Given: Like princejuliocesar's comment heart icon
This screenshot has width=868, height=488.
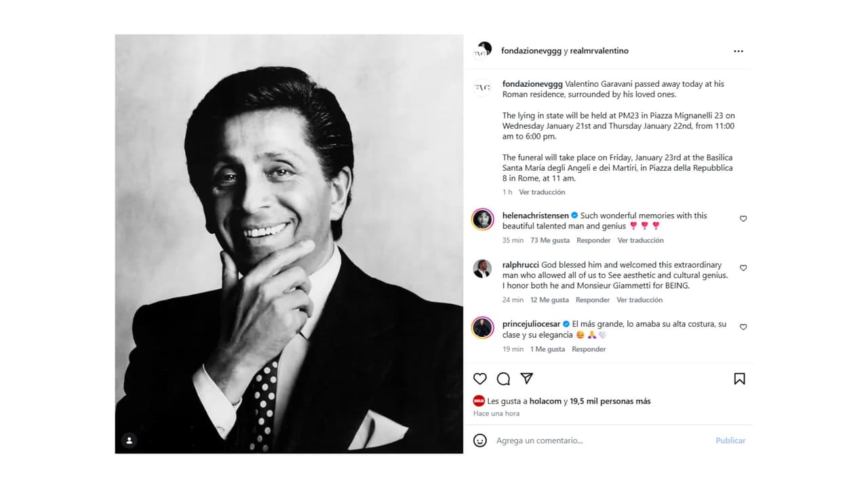Looking at the screenshot, I should coord(743,326).
